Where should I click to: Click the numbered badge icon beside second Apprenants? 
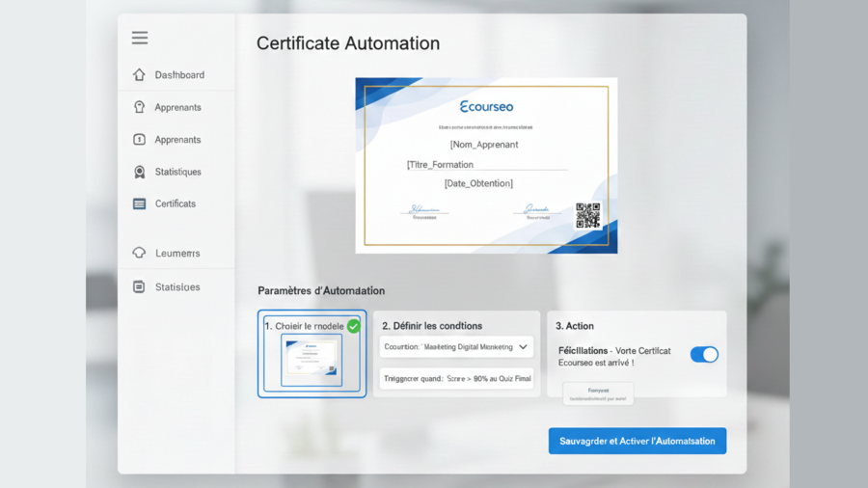139,140
